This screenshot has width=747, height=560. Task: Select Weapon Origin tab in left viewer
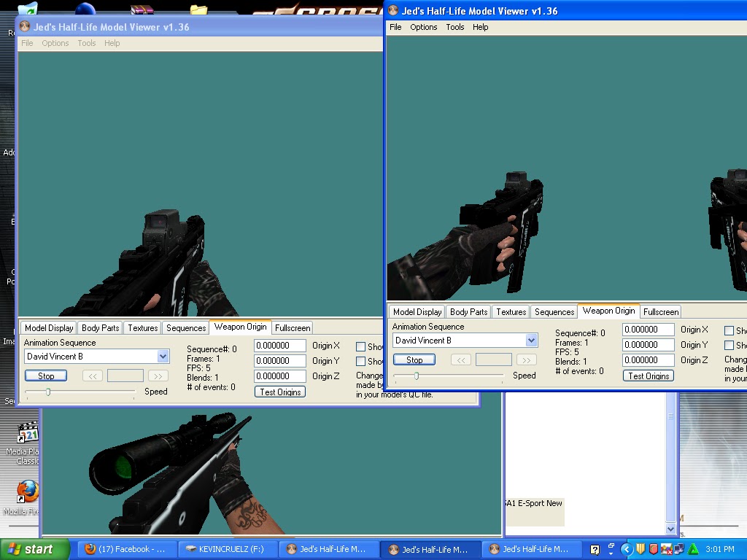241,327
